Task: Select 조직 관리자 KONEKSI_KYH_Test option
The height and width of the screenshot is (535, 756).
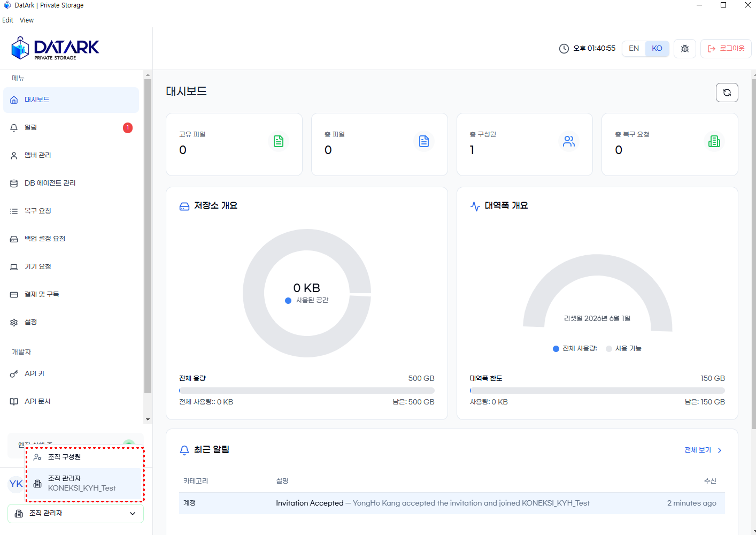Action: click(x=86, y=484)
